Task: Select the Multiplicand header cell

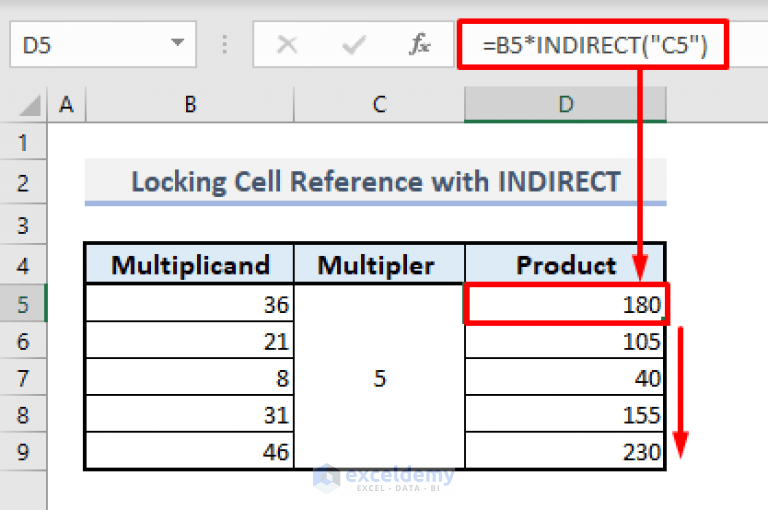Action: point(190,265)
